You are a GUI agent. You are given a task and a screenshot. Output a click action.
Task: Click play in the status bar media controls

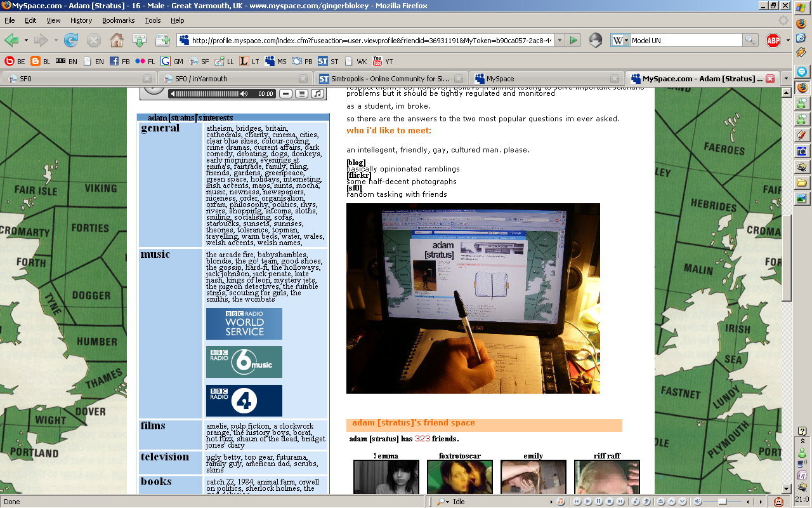(x=589, y=501)
